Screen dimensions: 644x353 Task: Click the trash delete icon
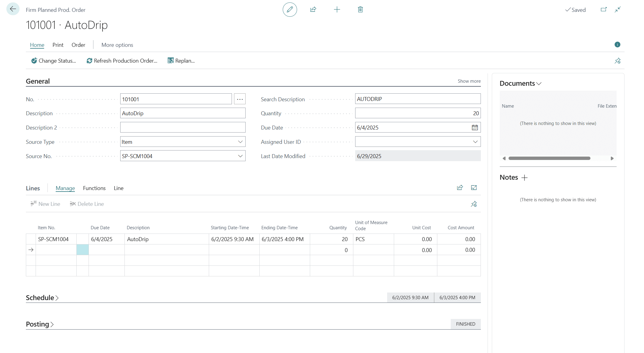tap(360, 10)
